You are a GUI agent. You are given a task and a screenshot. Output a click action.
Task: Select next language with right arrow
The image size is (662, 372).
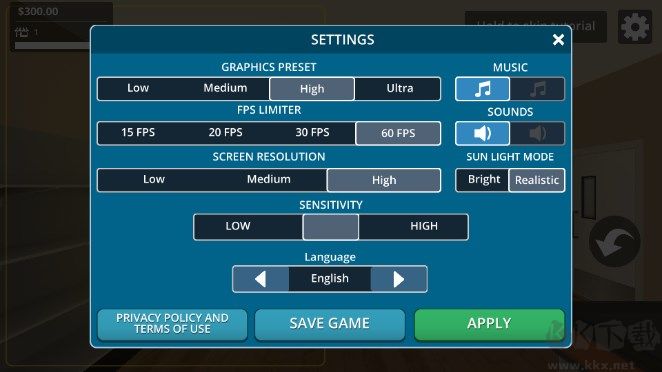pyautogui.click(x=399, y=279)
